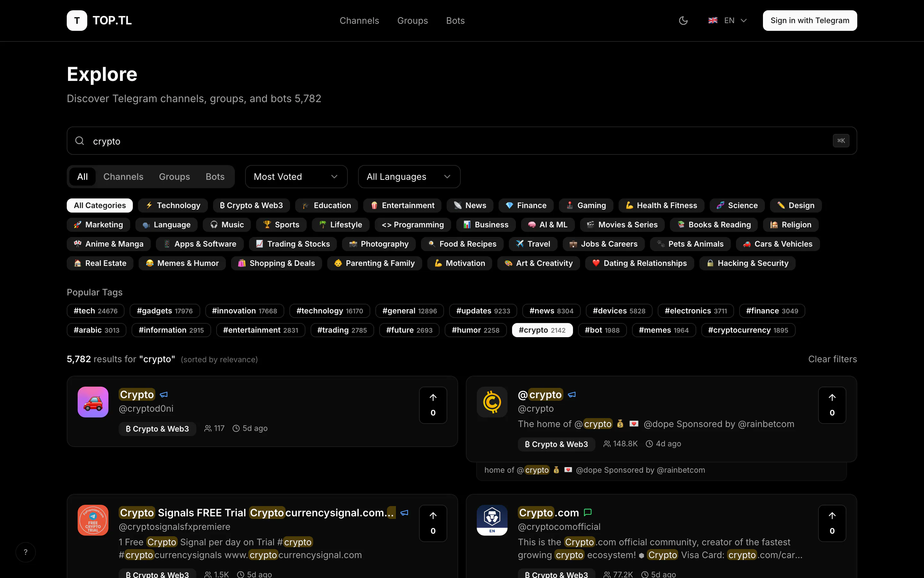Click Crypto & Web3 tag on @cryptod0ni card

click(157, 429)
